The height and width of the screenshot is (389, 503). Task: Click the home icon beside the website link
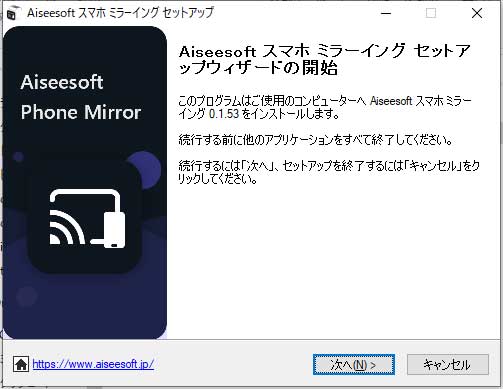(x=21, y=364)
